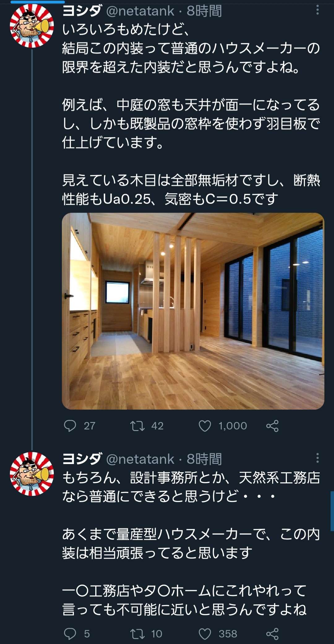The image size is (334, 644).
Task: Open the more options menu of first tweet
Action: click(317, 10)
